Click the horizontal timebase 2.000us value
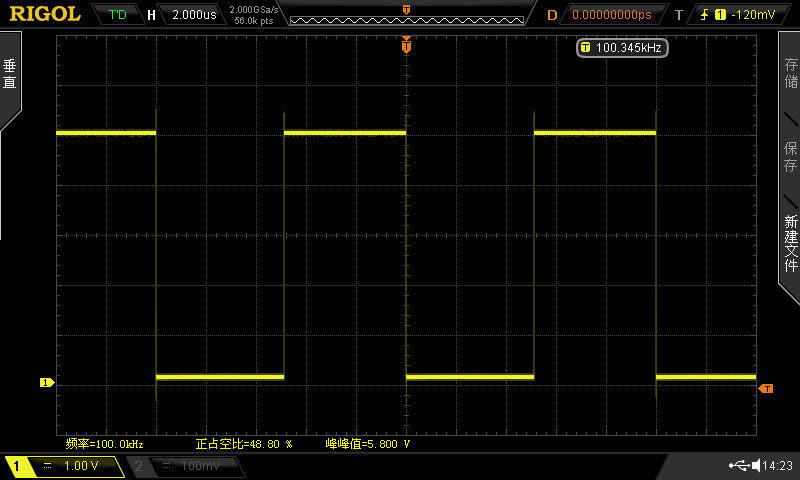The image size is (800, 480). coord(194,15)
